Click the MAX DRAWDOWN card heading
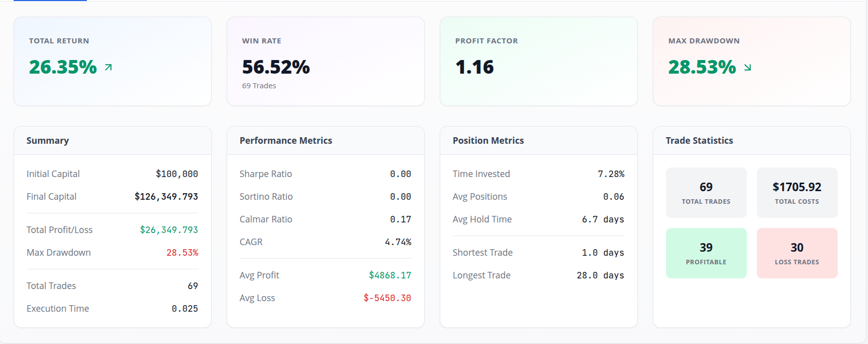Screen dimensions: 868x344 click(x=704, y=41)
